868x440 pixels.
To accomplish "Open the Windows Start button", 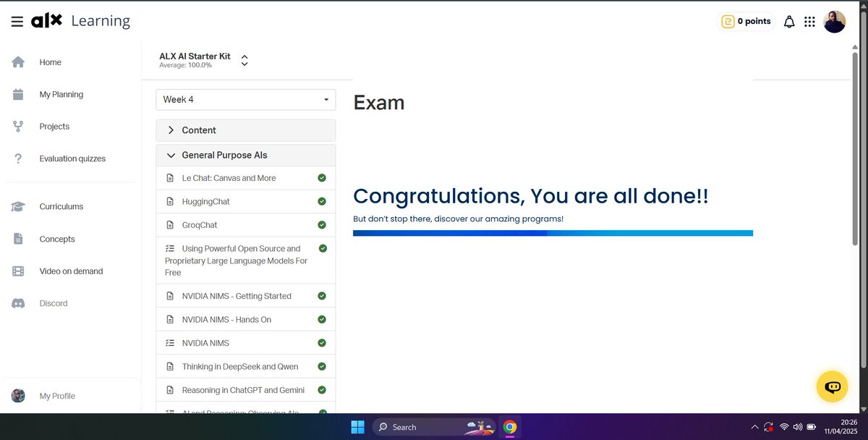I will (x=357, y=427).
